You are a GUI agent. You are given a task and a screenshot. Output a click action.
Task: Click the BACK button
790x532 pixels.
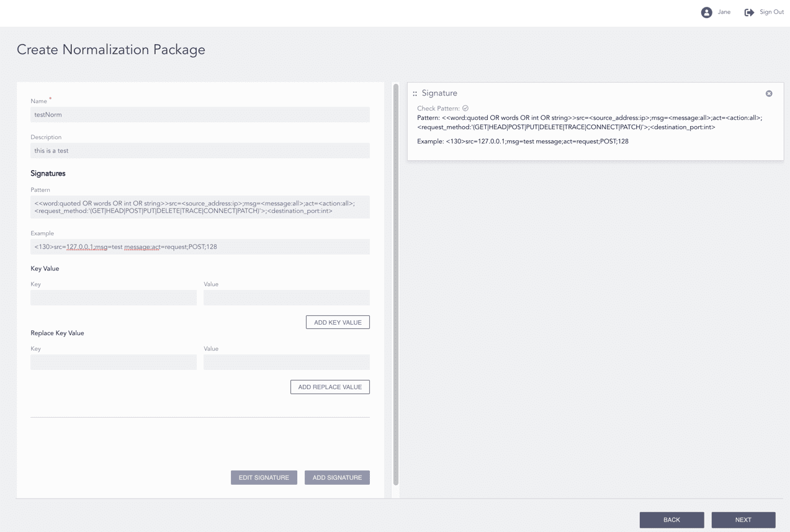tap(671, 520)
